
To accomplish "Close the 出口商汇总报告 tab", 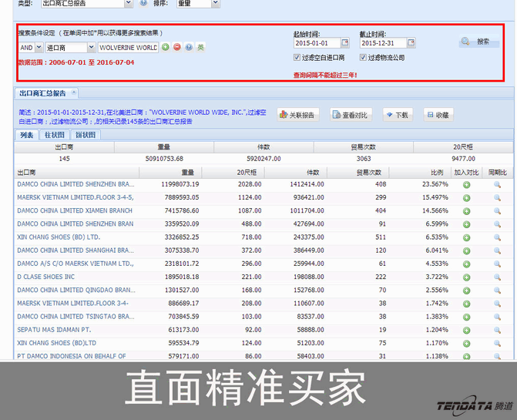I will point(75,92).
